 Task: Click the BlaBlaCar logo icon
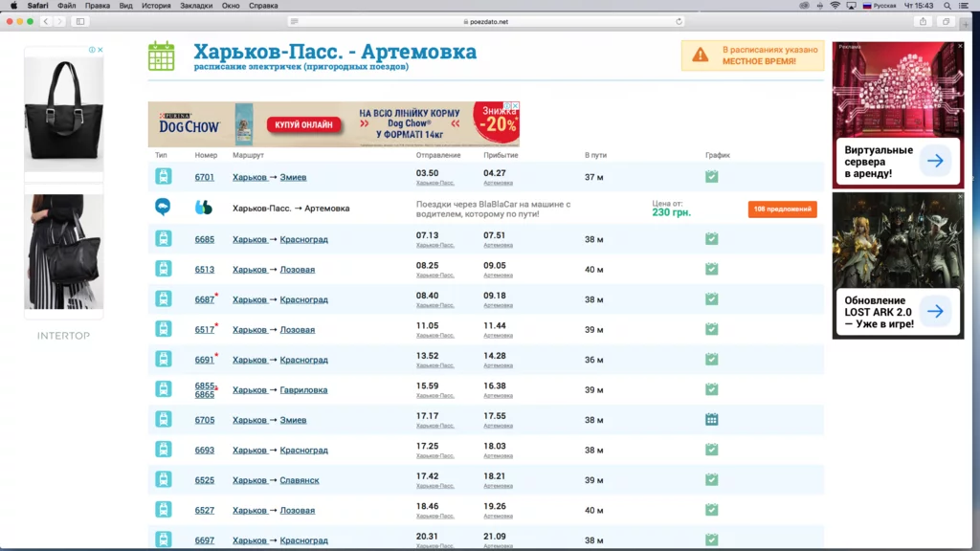[x=203, y=207]
